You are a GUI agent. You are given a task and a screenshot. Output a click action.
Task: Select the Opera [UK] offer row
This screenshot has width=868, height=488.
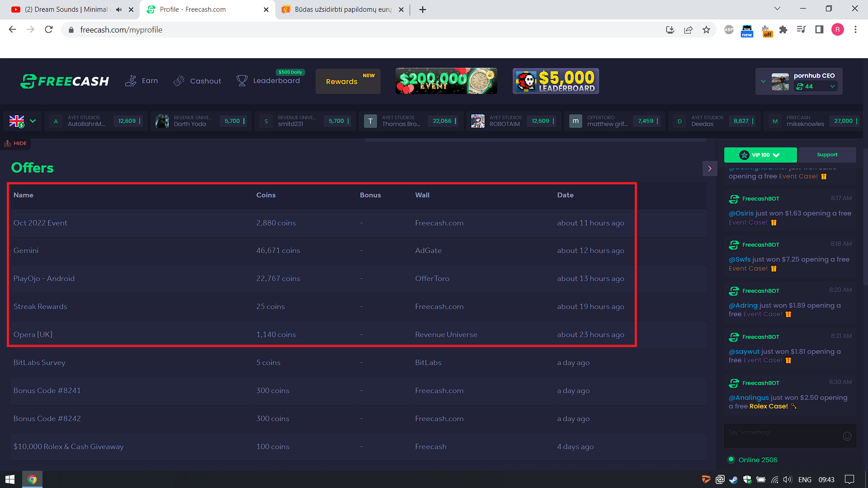point(359,335)
